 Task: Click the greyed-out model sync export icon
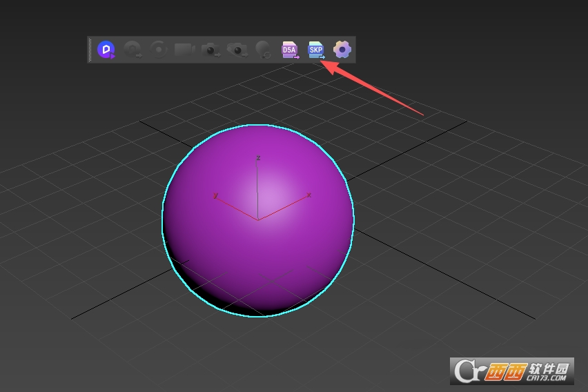click(x=133, y=50)
